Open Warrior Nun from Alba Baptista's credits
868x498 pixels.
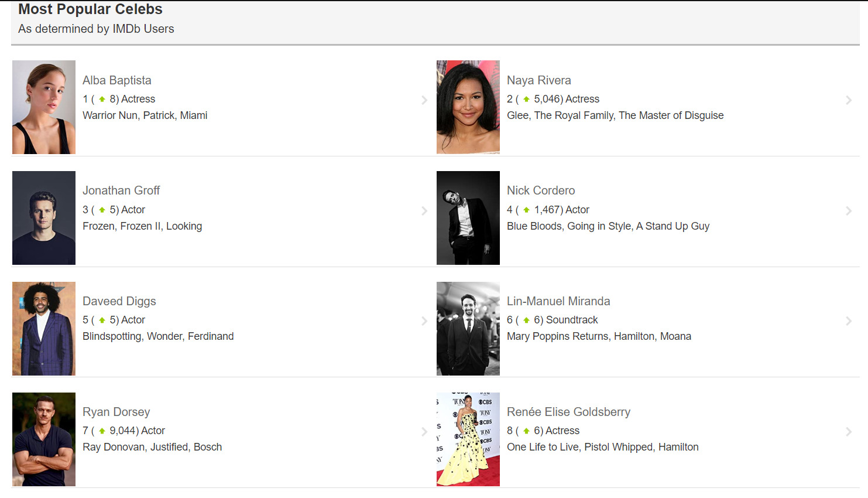109,115
